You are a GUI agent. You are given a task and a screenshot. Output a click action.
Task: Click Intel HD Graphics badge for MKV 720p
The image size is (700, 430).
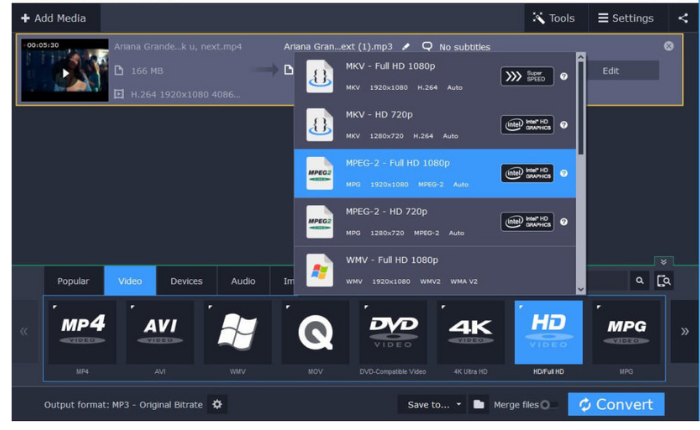527,125
